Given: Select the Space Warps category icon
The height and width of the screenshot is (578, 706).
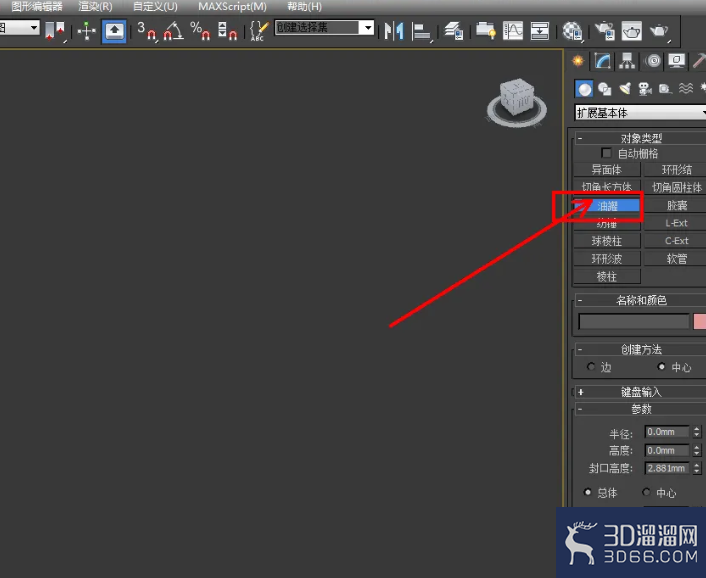Looking at the screenshot, I should [x=686, y=89].
